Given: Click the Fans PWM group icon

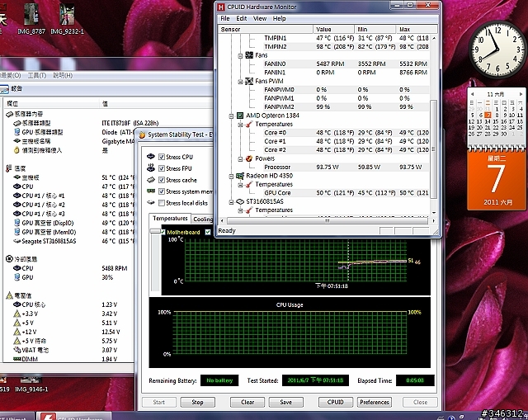Looking at the screenshot, I should 249,81.
